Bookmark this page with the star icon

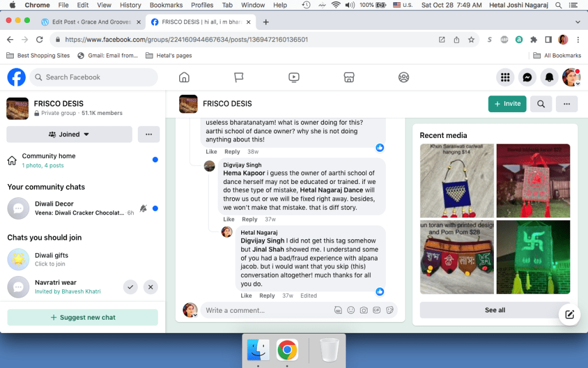tap(471, 40)
